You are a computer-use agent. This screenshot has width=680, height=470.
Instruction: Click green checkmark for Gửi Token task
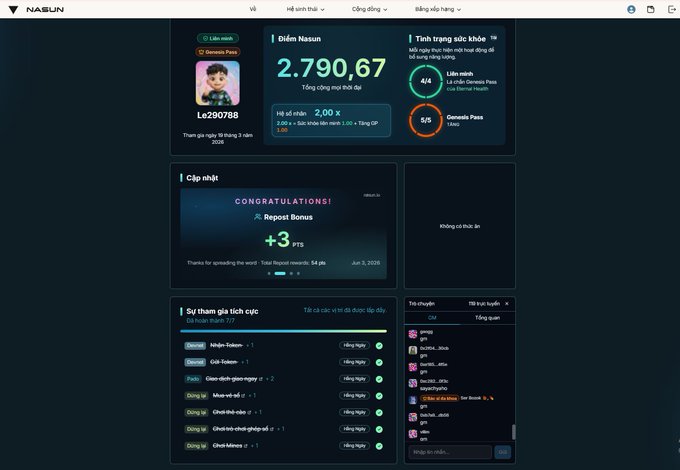pos(379,362)
